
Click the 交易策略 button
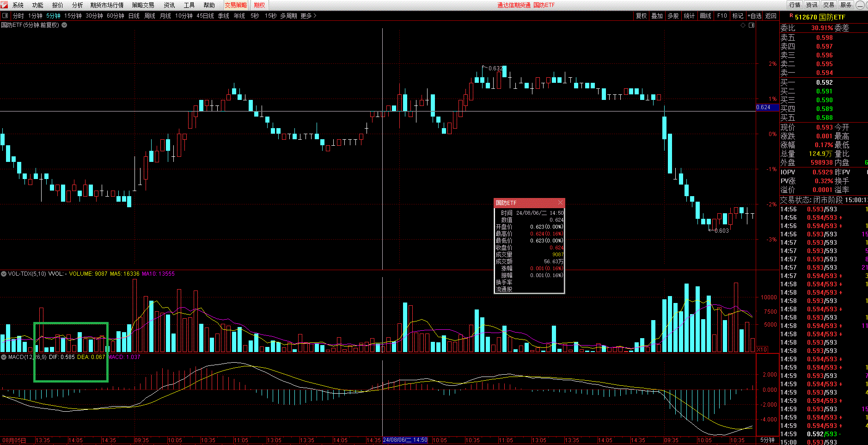coord(236,5)
